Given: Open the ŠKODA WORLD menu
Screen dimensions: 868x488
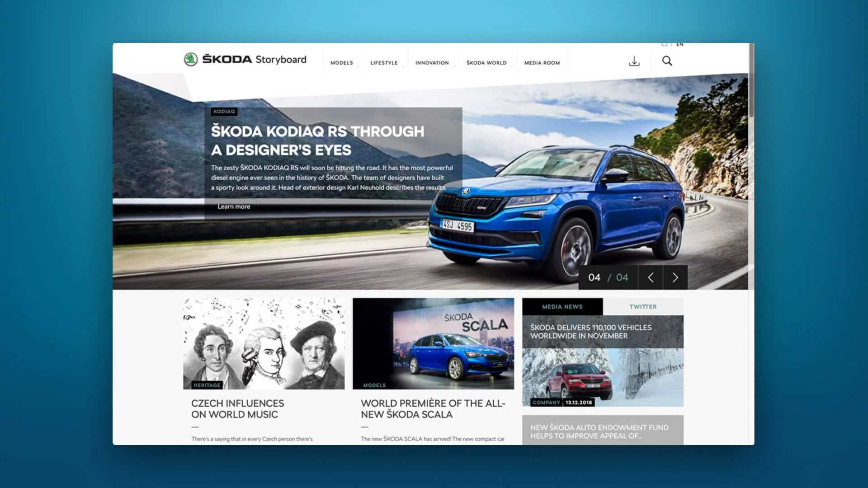Looking at the screenshot, I should pyautogui.click(x=486, y=63).
